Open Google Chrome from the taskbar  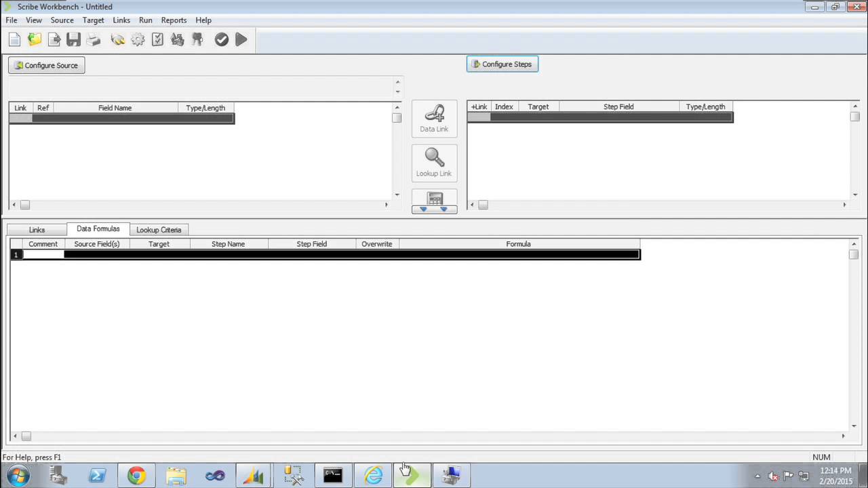[x=136, y=476]
